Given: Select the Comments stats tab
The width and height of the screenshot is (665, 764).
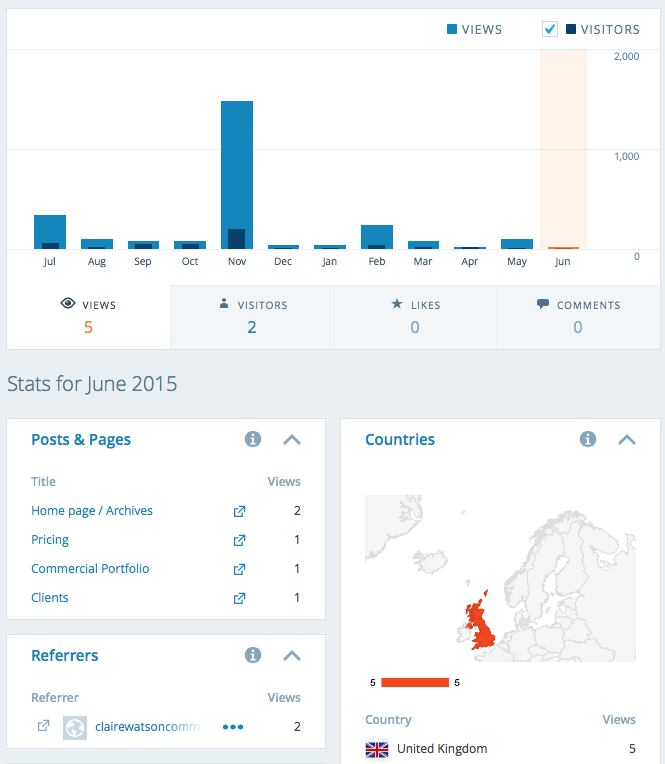Looking at the screenshot, I should coord(578,316).
